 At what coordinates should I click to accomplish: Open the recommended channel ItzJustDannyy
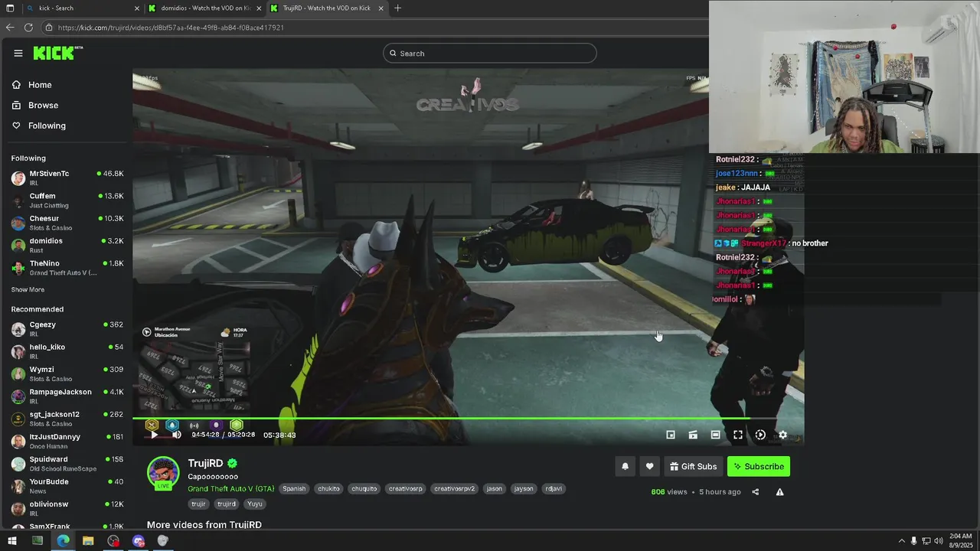click(x=67, y=441)
